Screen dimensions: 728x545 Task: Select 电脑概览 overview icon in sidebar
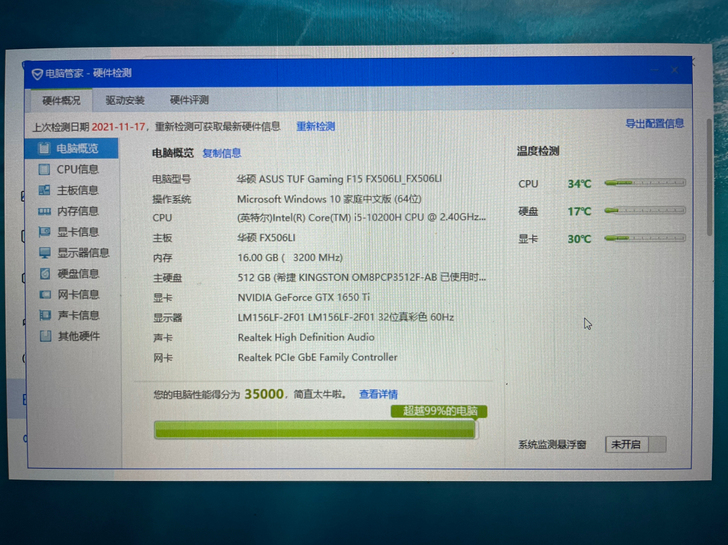[x=44, y=149]
